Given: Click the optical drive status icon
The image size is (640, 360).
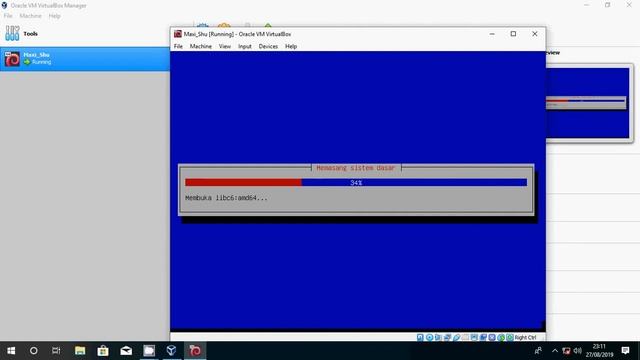Looking at the screenshot, I should click(429, 338).
